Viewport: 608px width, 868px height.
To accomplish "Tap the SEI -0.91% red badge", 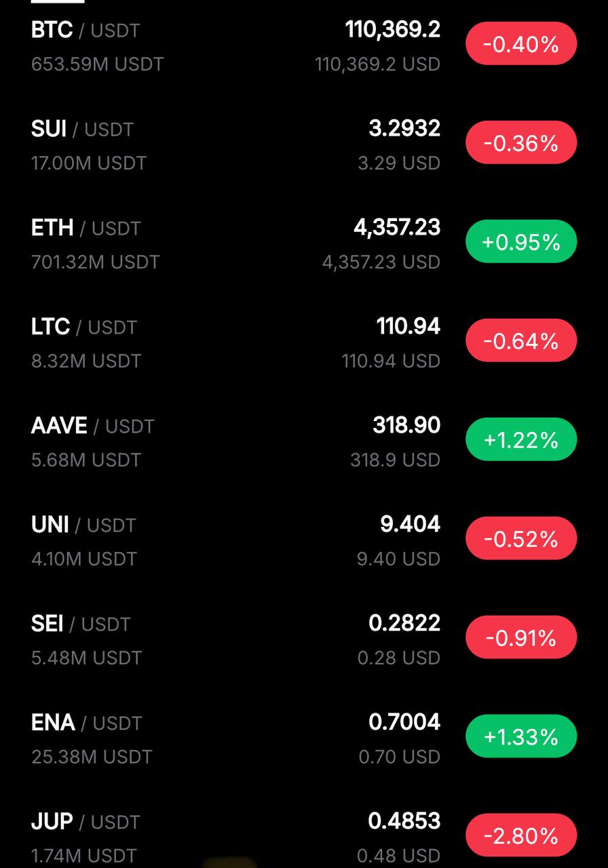I will pos(521,638).
